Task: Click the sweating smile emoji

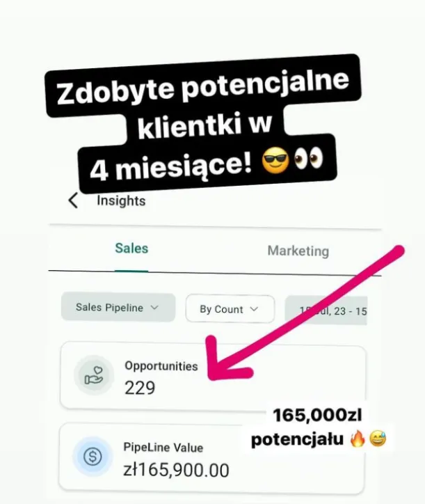Action: 378,439
